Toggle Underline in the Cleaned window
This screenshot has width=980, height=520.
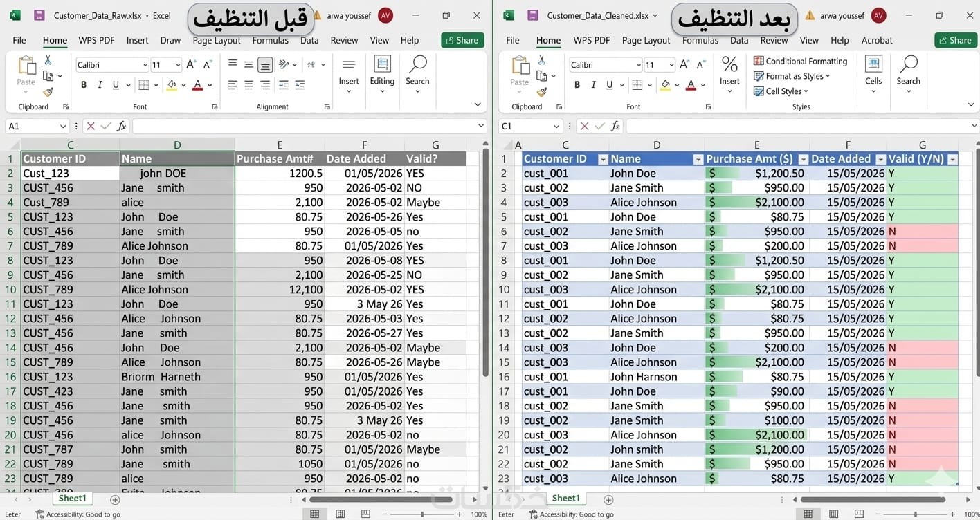click(x=609, y=85)
